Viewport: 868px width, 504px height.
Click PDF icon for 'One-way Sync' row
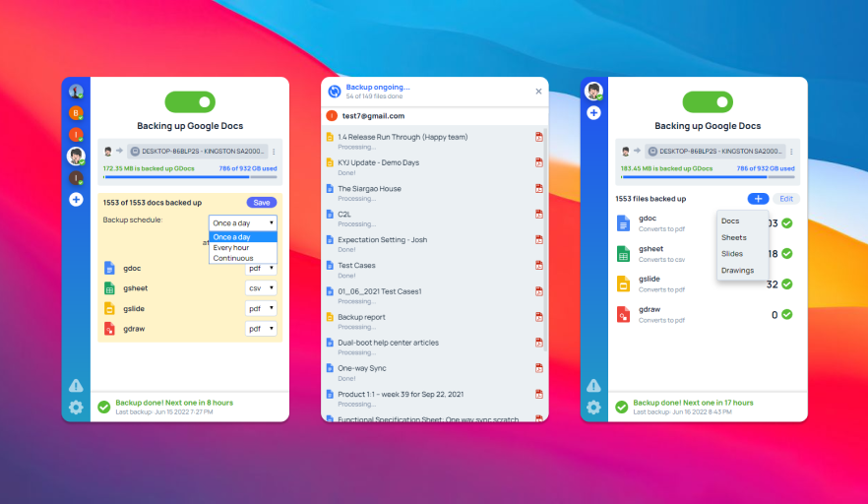(x=538, y=368)
